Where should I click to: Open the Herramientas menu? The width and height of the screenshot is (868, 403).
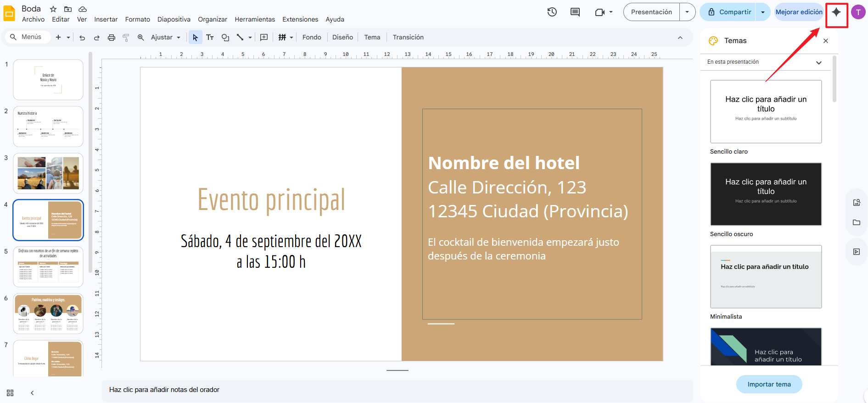255,19
